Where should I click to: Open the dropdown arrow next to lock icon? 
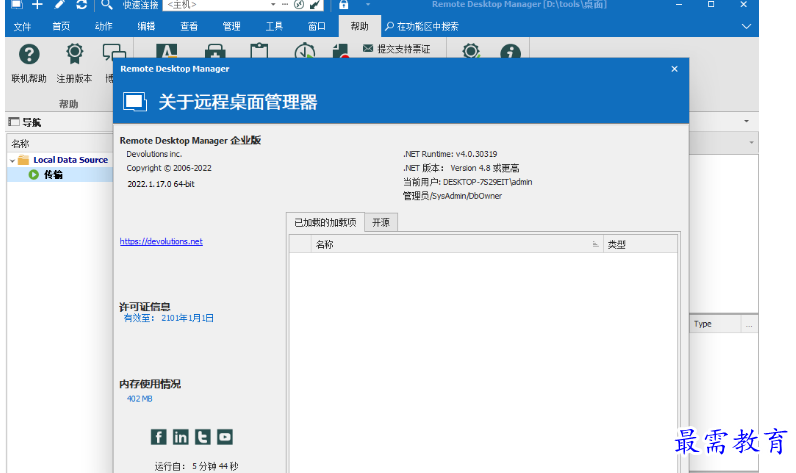[x=368, y=5]
